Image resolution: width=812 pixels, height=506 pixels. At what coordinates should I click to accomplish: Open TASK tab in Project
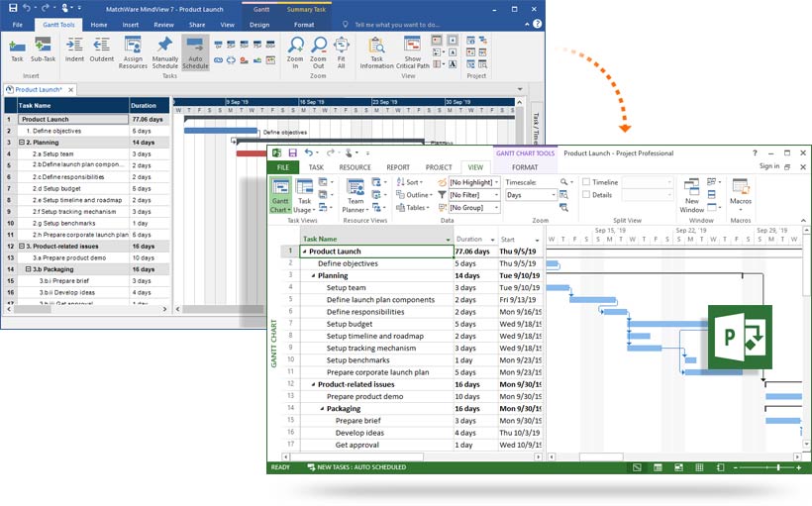click(x=316, y=167)
